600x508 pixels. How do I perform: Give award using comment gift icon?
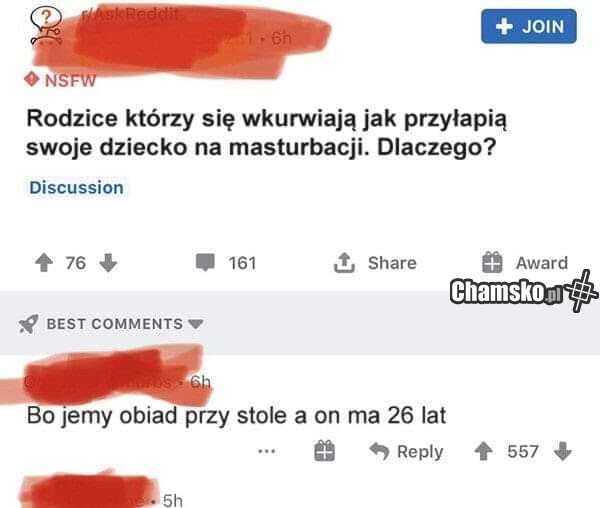(x=324, y=450)
